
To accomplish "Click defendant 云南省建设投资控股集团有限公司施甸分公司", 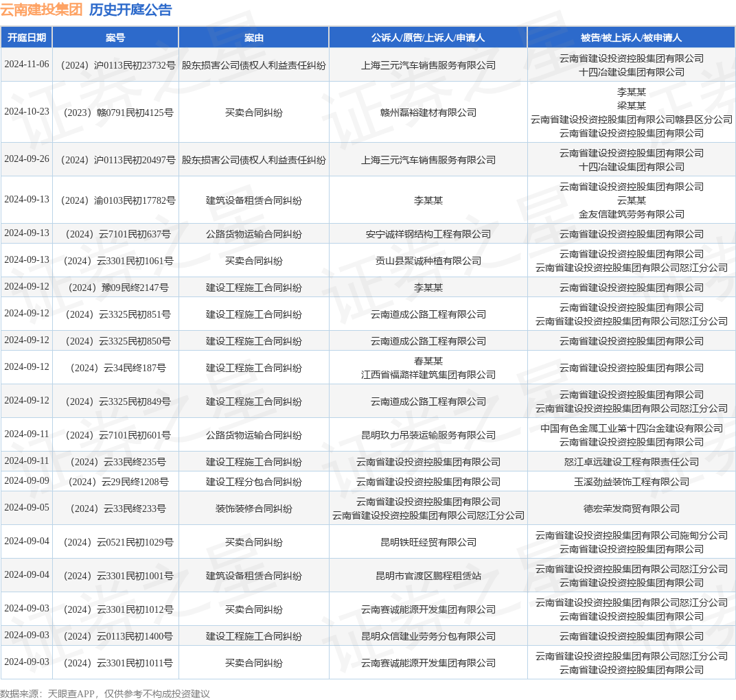I will click(632, 535).
